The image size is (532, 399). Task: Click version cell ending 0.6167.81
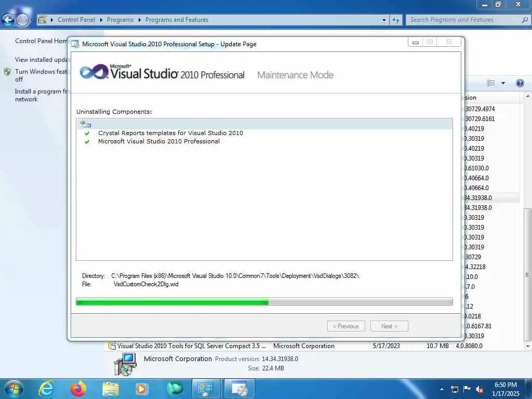click(x=478, y=326)
